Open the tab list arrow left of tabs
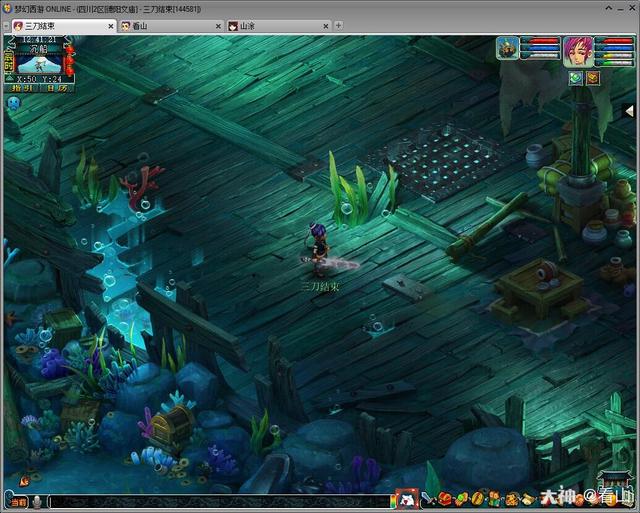 point(6,26)
